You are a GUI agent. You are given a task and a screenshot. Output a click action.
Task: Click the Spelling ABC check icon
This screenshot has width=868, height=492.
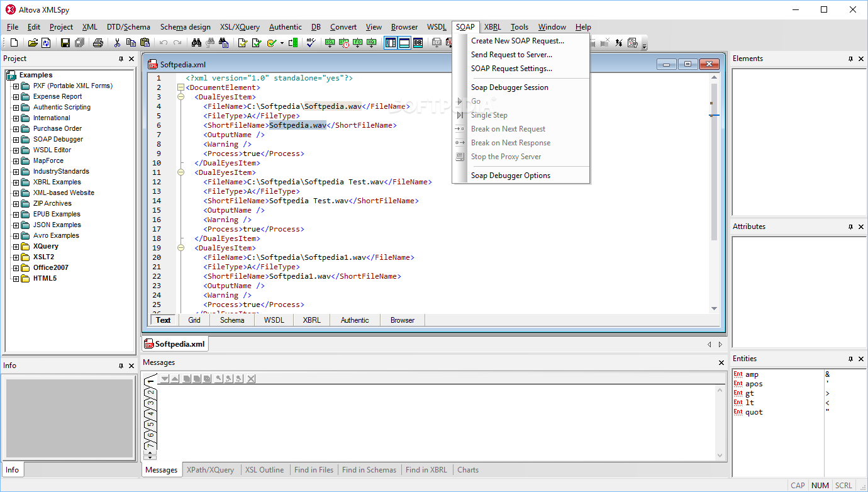coord(310,43)
